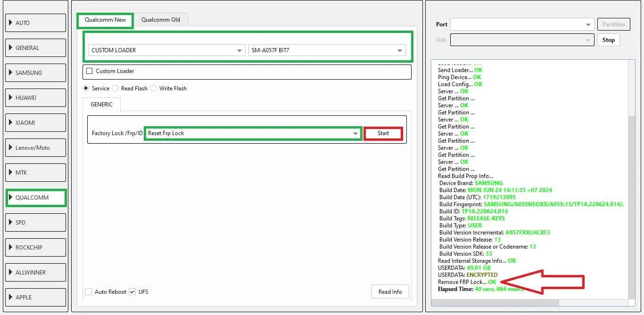The image size is (644, 315).
Task: Open the APPLE sidebar section
Action: tap(36, 297)
